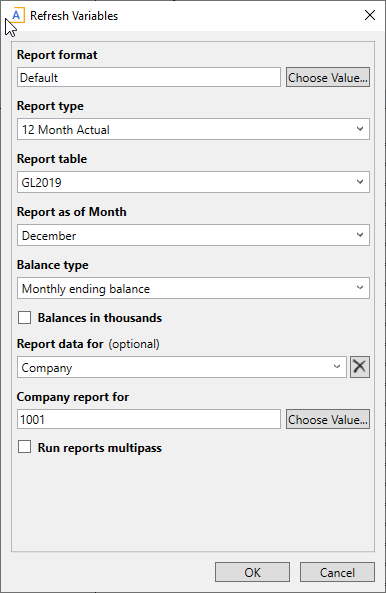Focus the Report format field containing Default
Image resolution: width=386 pixels, height=593 pixels.
(149, 77)
